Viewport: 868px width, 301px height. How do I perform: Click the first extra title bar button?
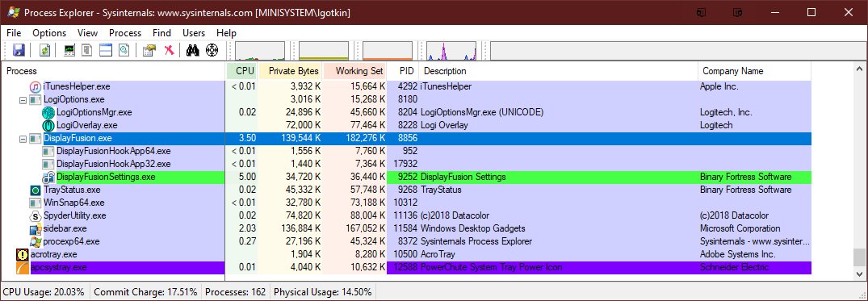pos(702,12)
